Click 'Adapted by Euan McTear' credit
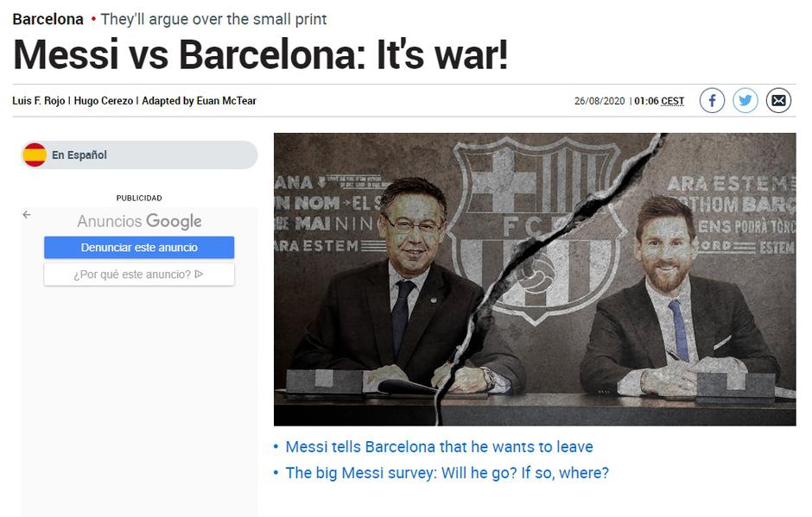Screen dimensions: 812x517 click(x=199, y=101)
